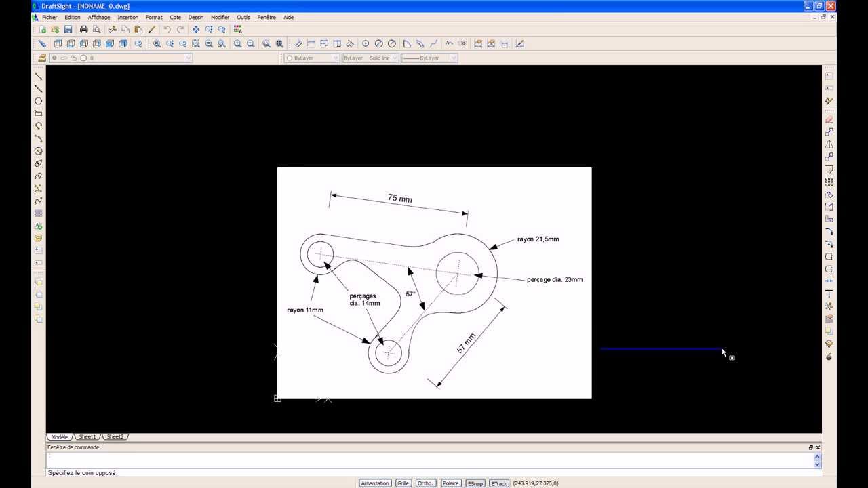Image resolution: width=868 pixels, height=488 pixels.
Task: Click the Save diskette icon
Action: (68, 29)
